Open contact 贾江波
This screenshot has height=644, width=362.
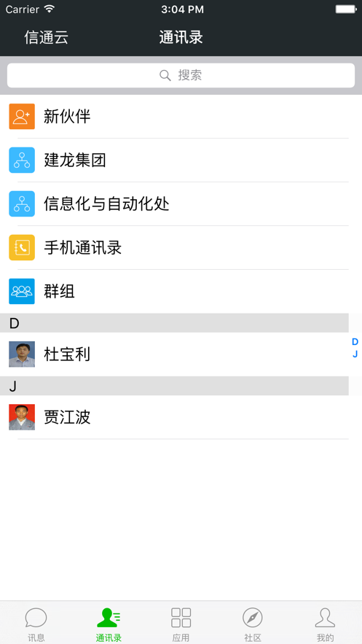(x=174, y=417)
